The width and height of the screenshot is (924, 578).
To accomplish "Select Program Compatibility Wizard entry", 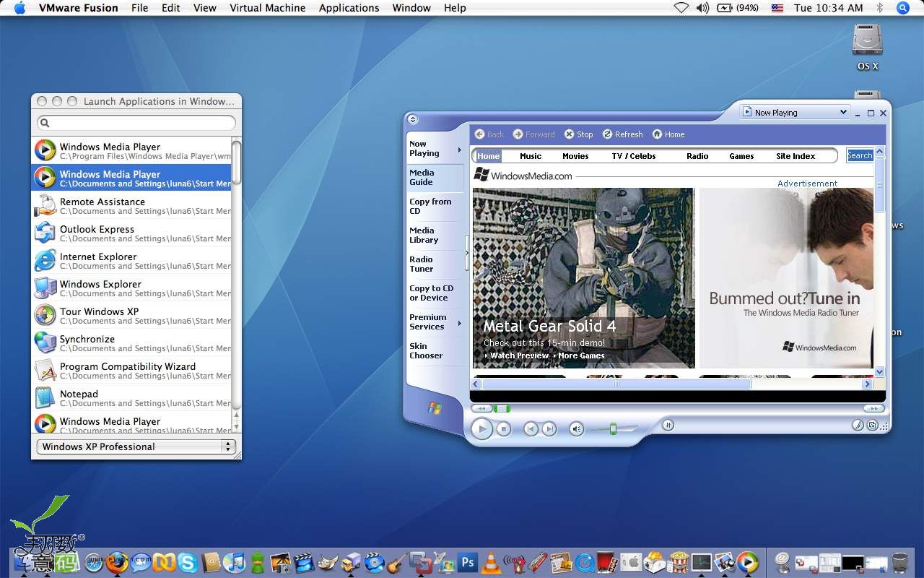I will (132, 371).
